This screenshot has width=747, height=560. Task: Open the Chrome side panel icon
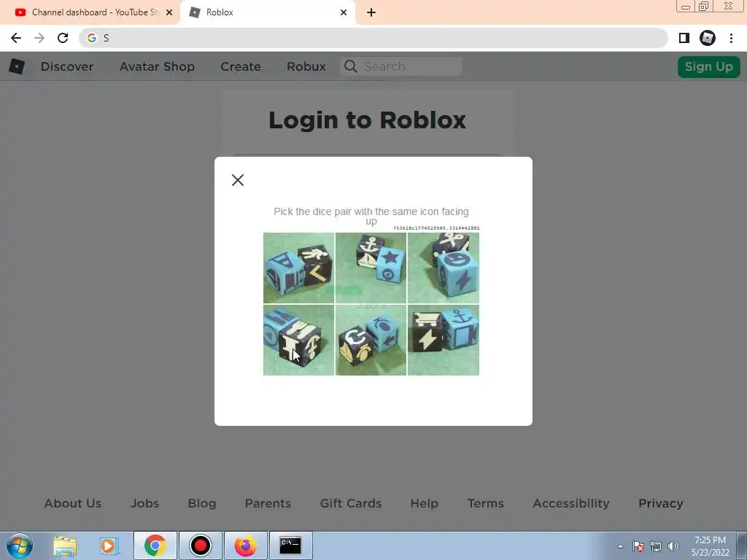(684, 38)
